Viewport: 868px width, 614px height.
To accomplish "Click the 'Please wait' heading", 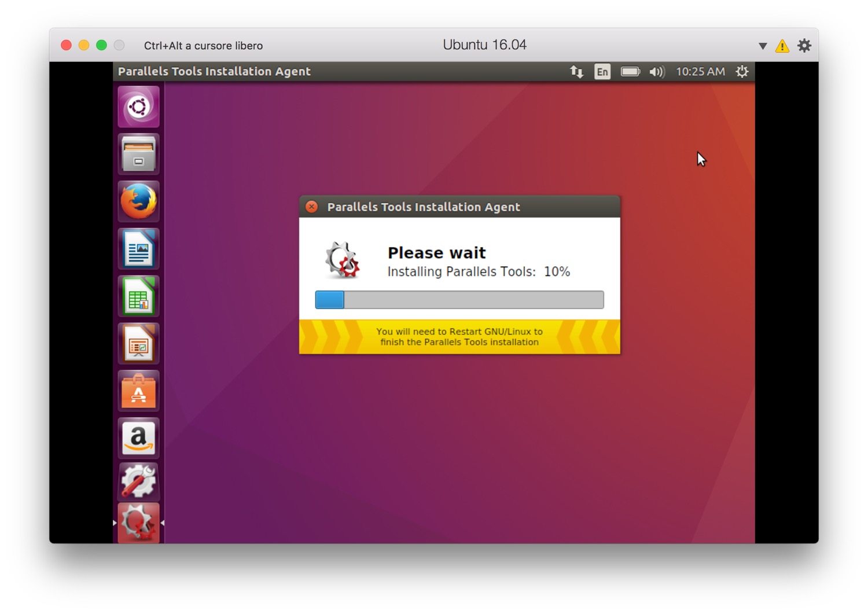I will [x=437, y=253].
